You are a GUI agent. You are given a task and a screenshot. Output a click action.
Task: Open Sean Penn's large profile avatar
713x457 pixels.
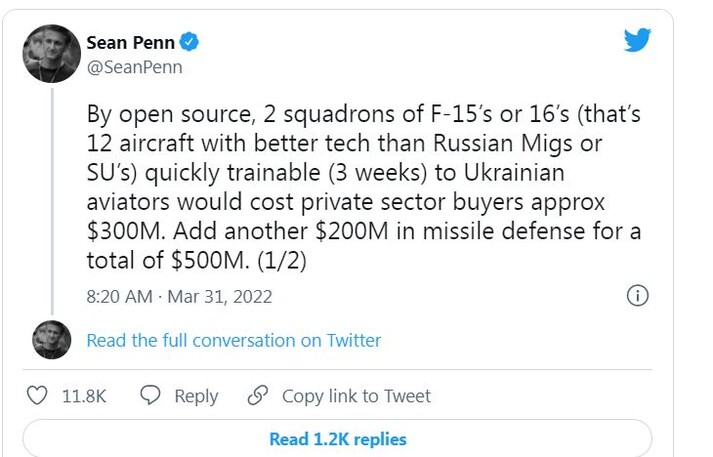(50, 53)
